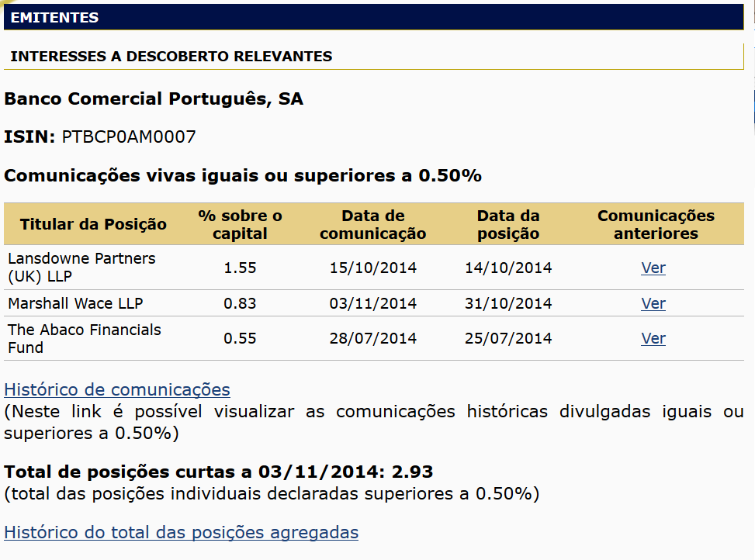Click the 0.83 capital percentage value
The image size is (755, 560).
click(x=240, y=303)
